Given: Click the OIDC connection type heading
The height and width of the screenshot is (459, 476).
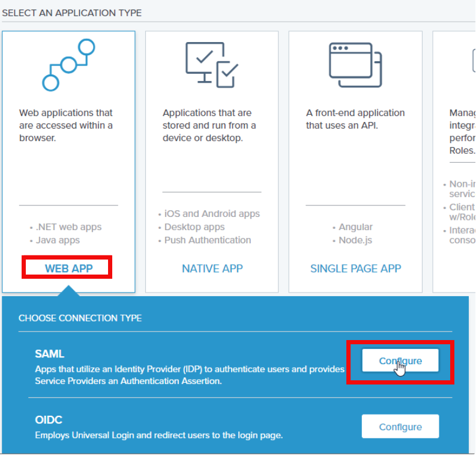Looking at the screenshot, I should 49,420.
